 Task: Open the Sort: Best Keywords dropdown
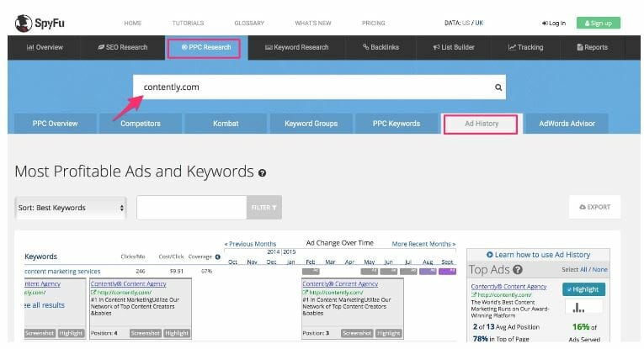71,208
